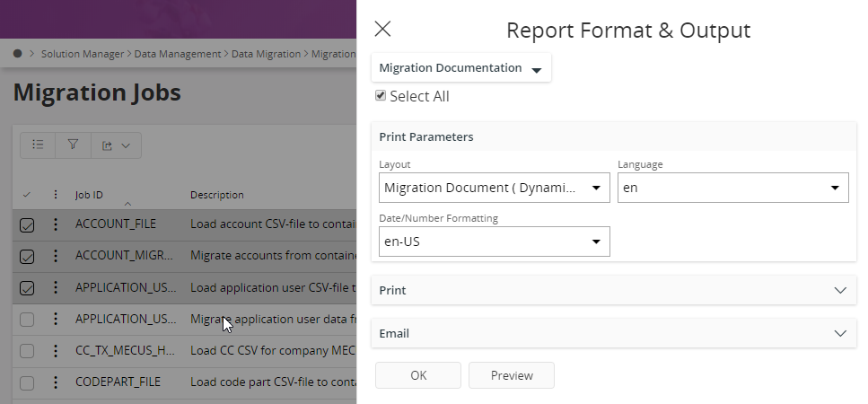Expand the Email section
The width and height of the screenshot is (868, 404).
point(613,333)
